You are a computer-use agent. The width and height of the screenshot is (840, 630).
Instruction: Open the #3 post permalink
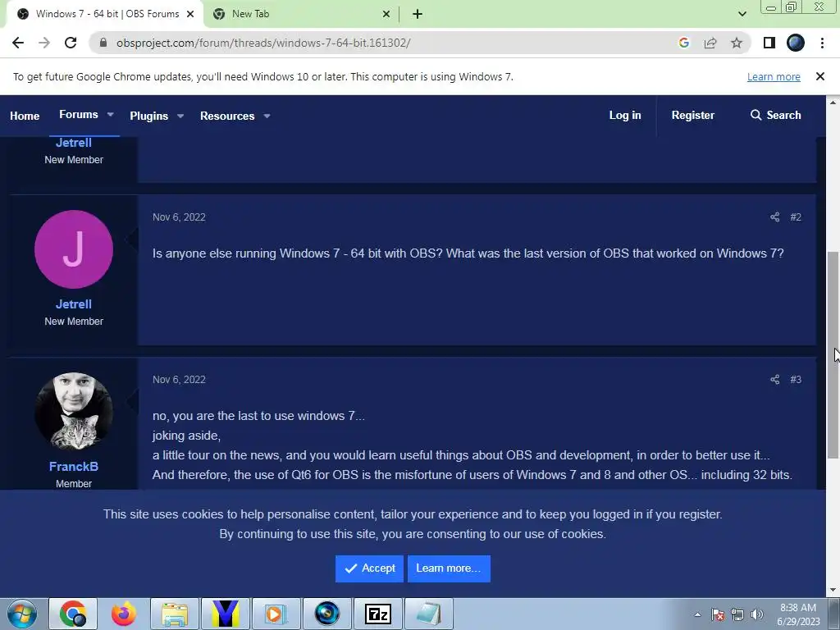tap(796, 379)
